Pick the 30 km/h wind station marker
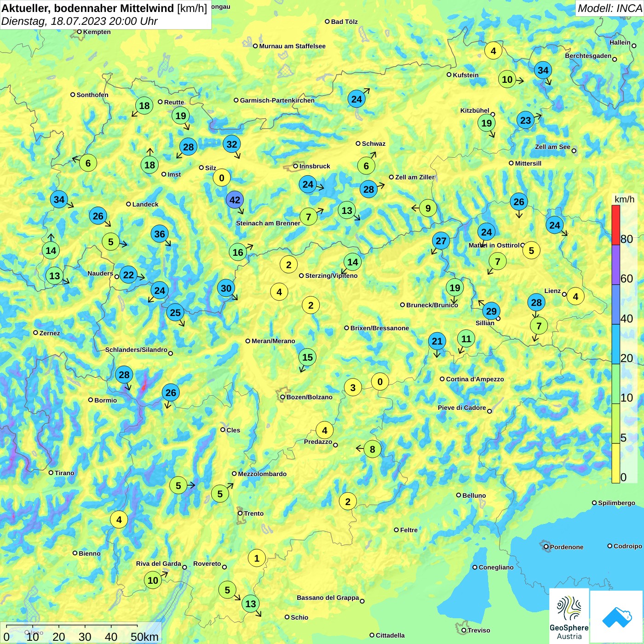644x644 pixels. coord(226,288)
